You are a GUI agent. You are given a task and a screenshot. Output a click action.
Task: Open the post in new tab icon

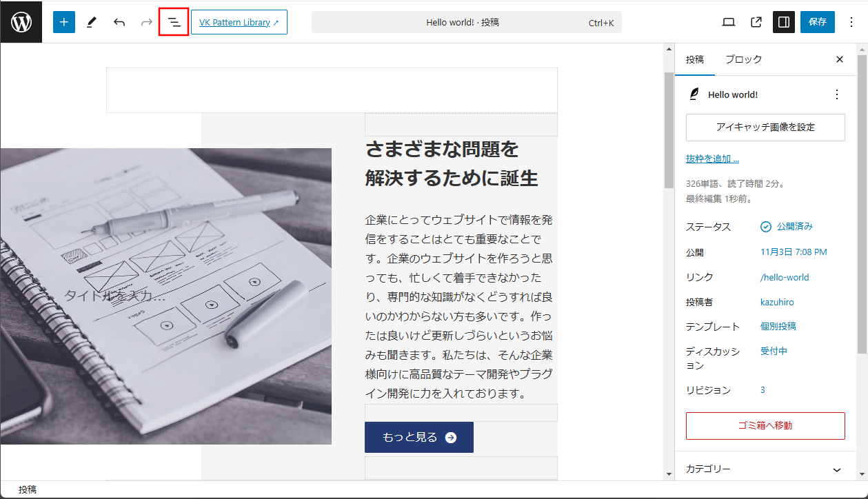pos(756,22)
